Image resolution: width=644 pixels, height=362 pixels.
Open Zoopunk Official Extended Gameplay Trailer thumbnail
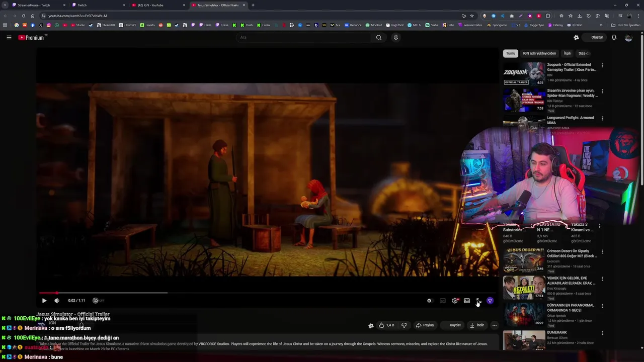point(524,74)
